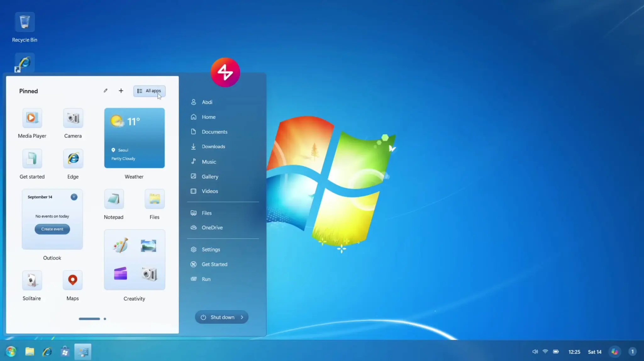The height and width of the screenshot is (361, 644).
Task: Check the battery icon in the tray
Action: click(556, 352)
